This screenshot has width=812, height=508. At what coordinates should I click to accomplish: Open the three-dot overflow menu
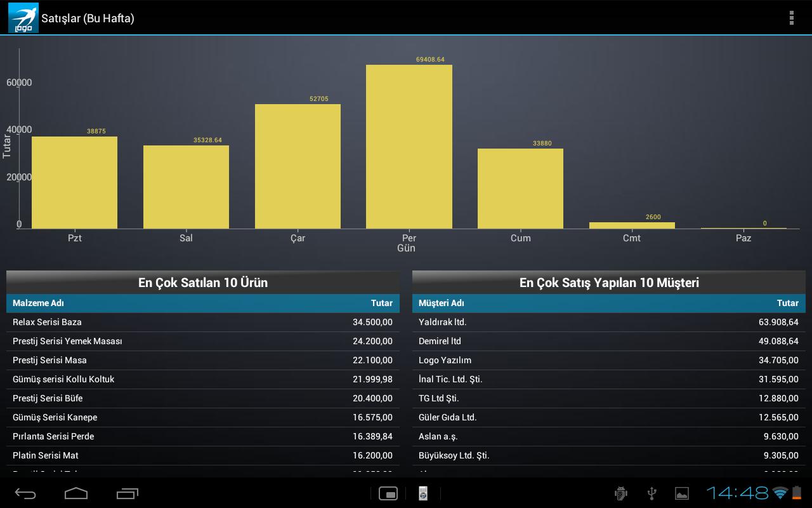(791, 18)
